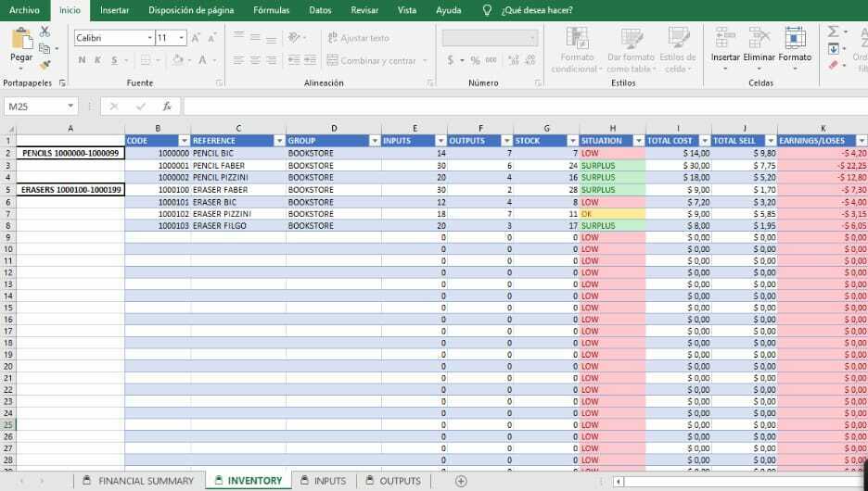Click the insert function fx icon
Viewport: 868px width, 491px height.
pos(167,107)
